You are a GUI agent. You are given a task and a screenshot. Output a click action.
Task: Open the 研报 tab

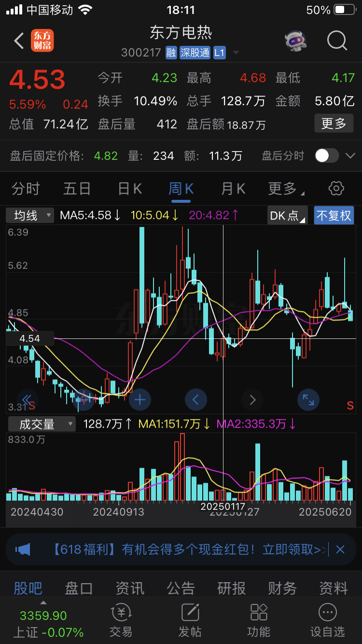click(x=232, y=588)
